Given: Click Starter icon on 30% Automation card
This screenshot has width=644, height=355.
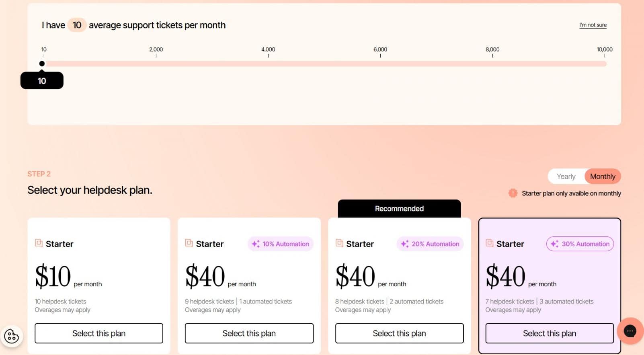Looking at the screenshot, I should (x=489, y=243).
